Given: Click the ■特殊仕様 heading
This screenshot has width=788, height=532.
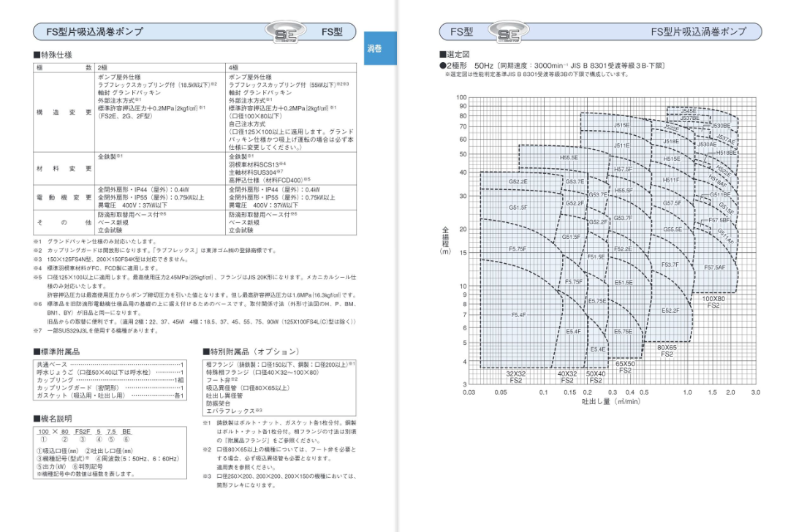Looking at the screenshot, I should click(53, 55).
